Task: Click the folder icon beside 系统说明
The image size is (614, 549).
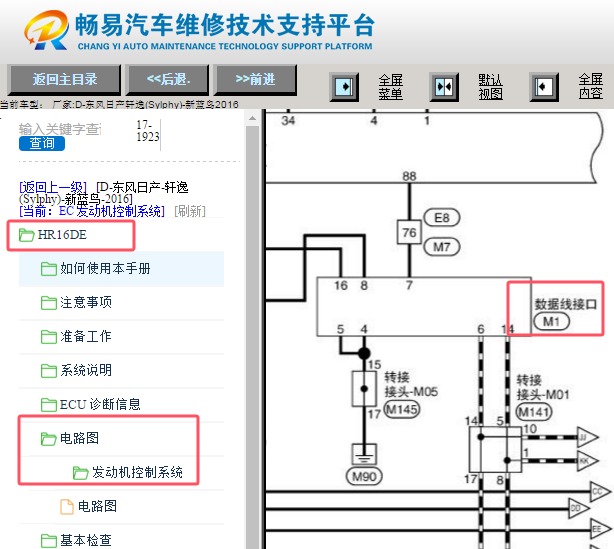Action: 49,370
